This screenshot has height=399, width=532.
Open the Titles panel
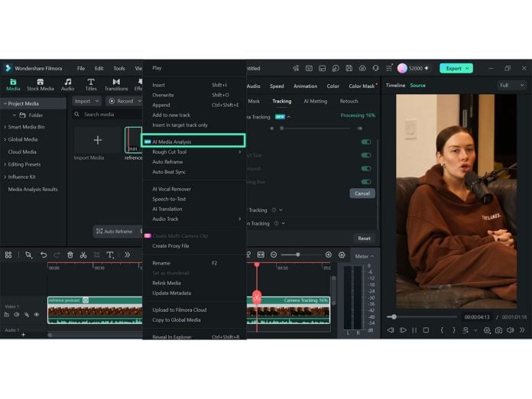point(91,85)
